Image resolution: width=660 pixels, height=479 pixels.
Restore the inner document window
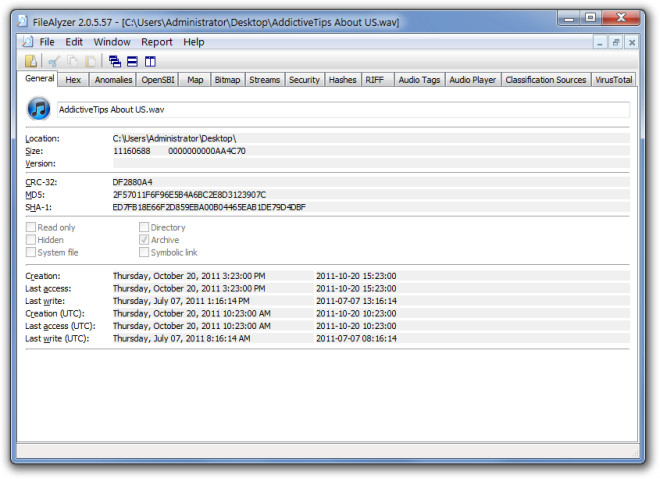pyautogui.click(x=616, y=42)
